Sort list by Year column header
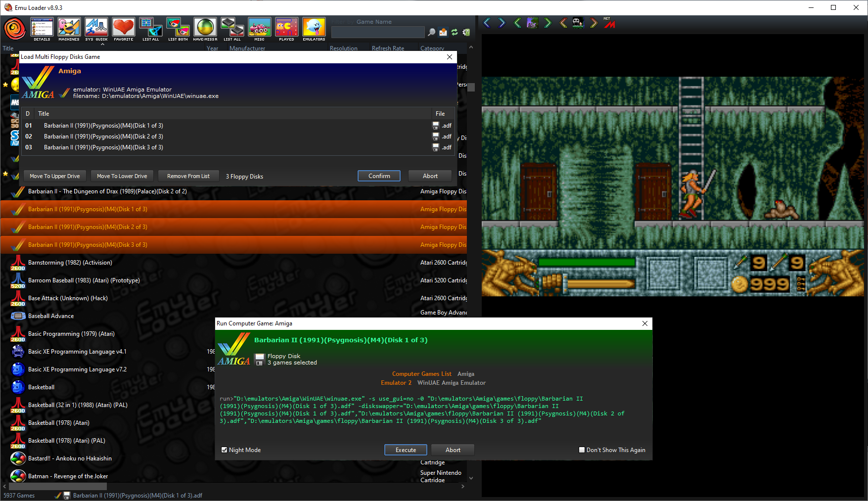The image size is (868, 501). (212, 48)
